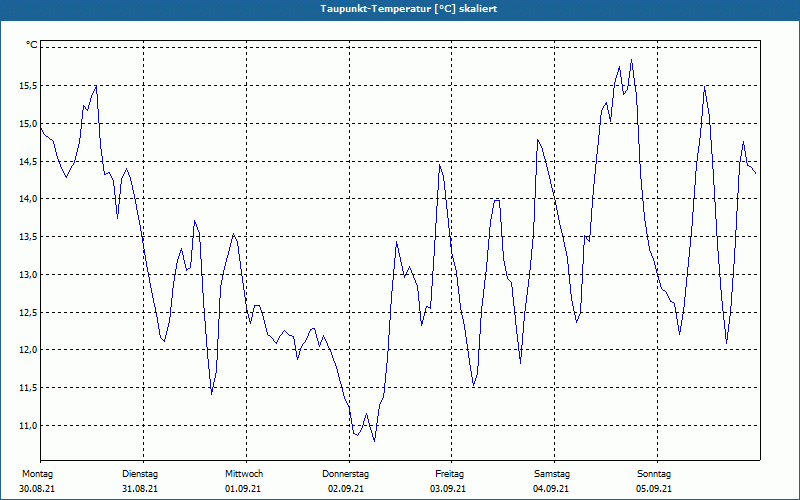Click the 12,0 y-axis label
The image size is (800, 500).
[x=28, y=350]
